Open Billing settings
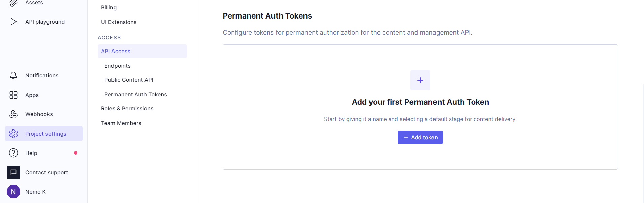The height and width of the screenshot is (203, 644). tap(109, 7)
